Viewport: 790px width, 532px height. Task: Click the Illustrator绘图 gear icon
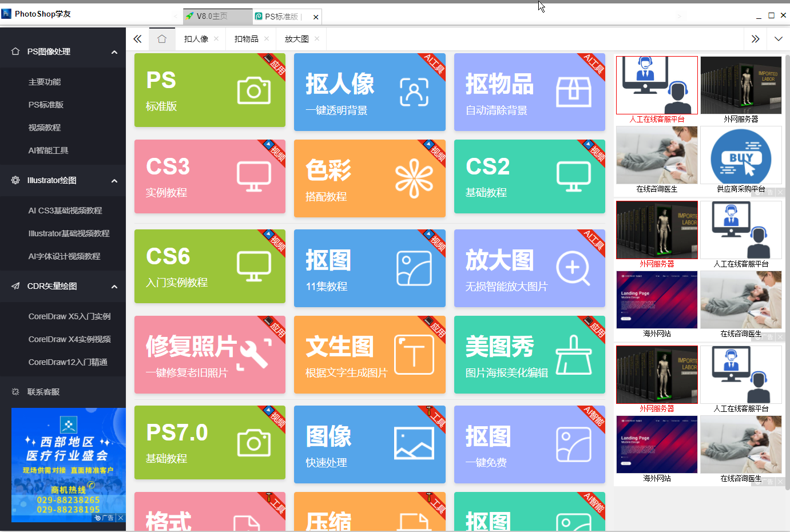click(15, 180)
